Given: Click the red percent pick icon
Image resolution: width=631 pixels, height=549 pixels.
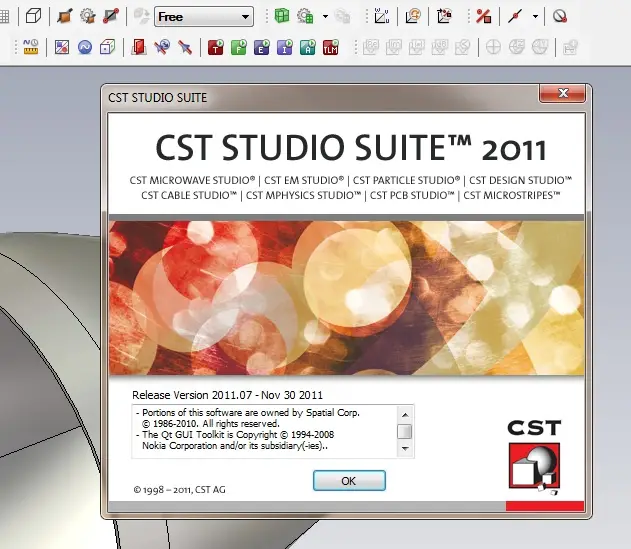Looking at the screenshot, I should [x=483, y=17].
